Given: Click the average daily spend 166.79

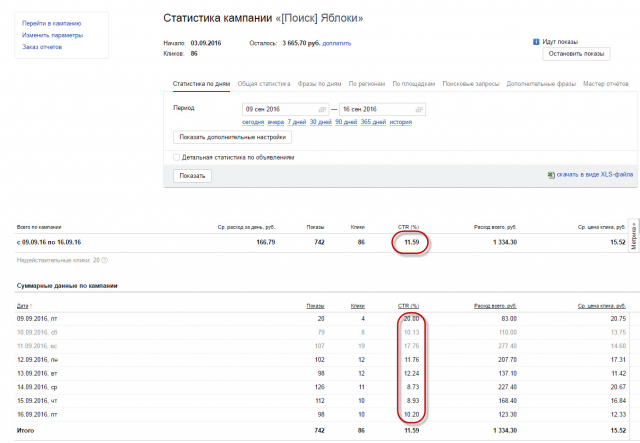Looking at the screenshot, I should tap(266, 242).
